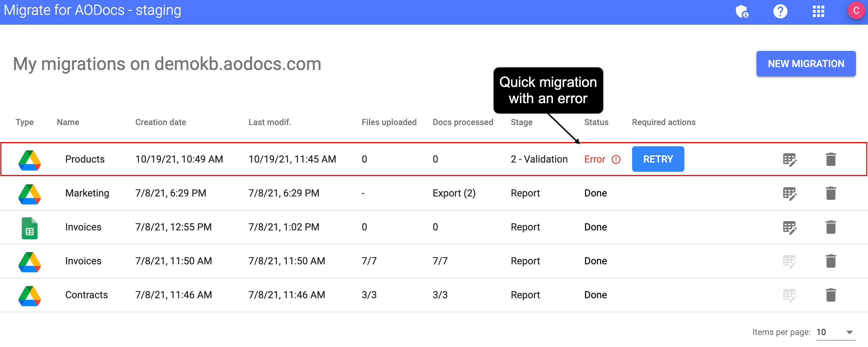Delete the Invoices 12:55 PM migration

831,227
